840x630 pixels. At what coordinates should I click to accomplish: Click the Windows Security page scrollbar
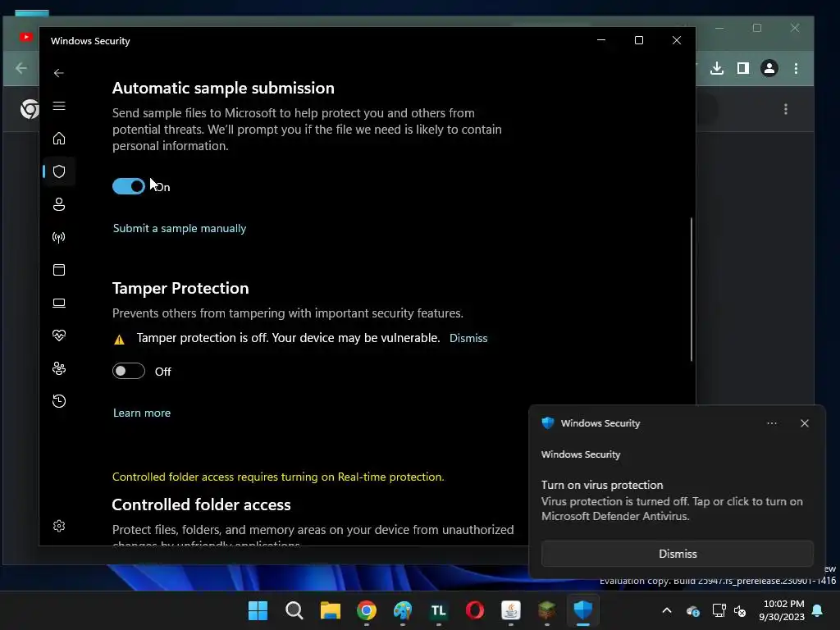691,290
